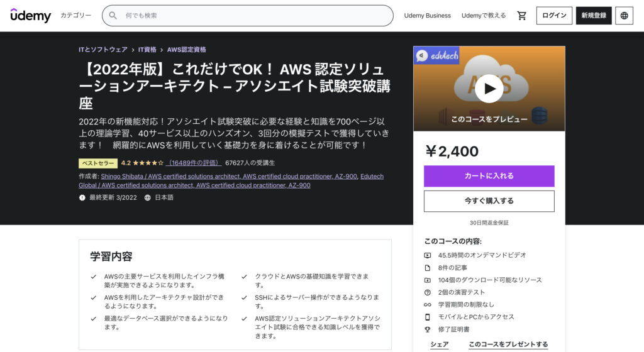Click the checkmark beside クラウドとAWSの基礎知識 item
644x352 pixels.
pos(245,277)
